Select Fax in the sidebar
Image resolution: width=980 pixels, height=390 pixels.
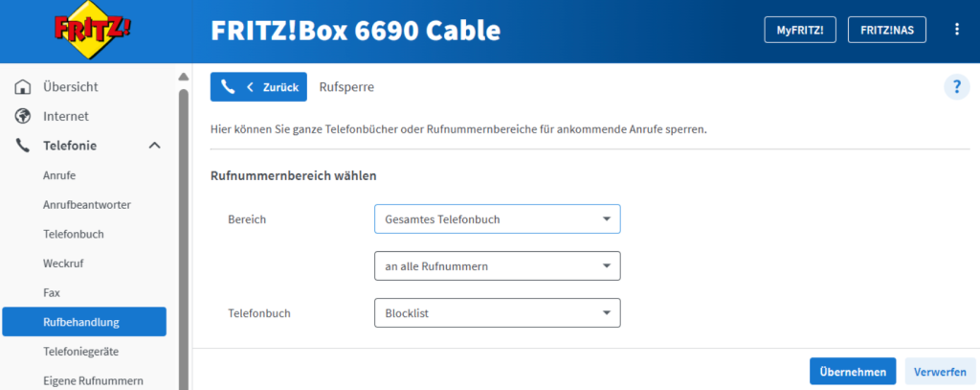coord(52,292)
